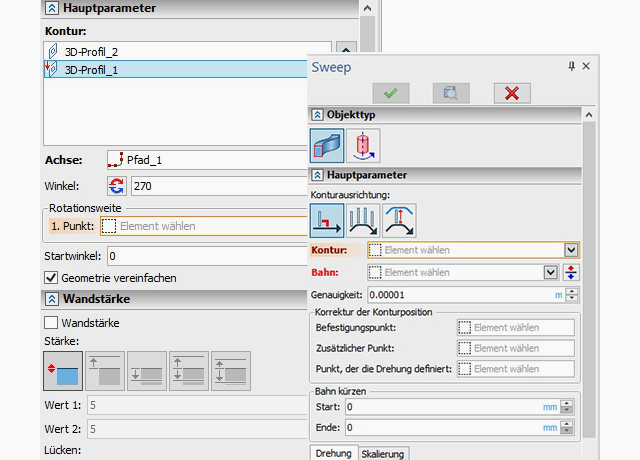The height and width of the screenshot is (460, 640).
Task: Select the sweep extrusion object type icon
Action: 327,146
